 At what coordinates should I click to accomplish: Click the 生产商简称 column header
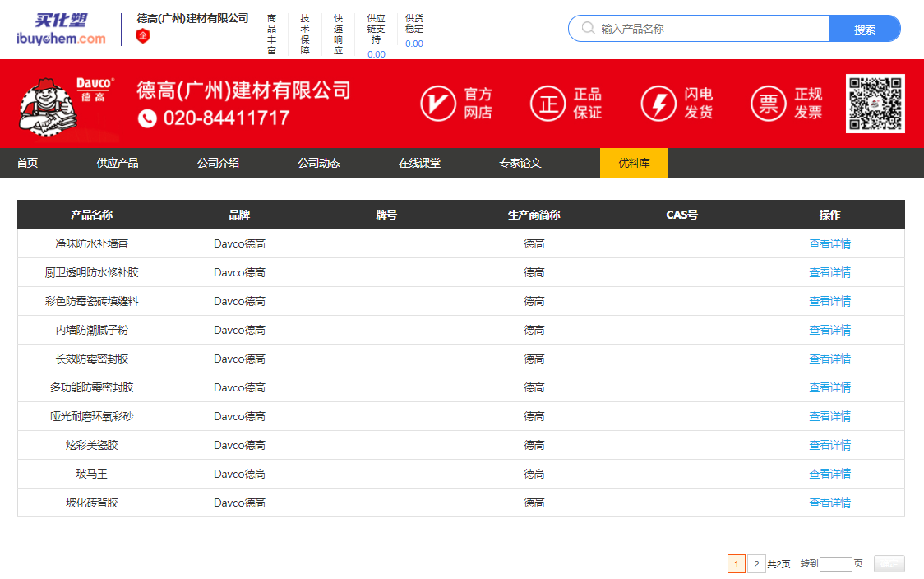pyautogui.click(x=534, y=215)
